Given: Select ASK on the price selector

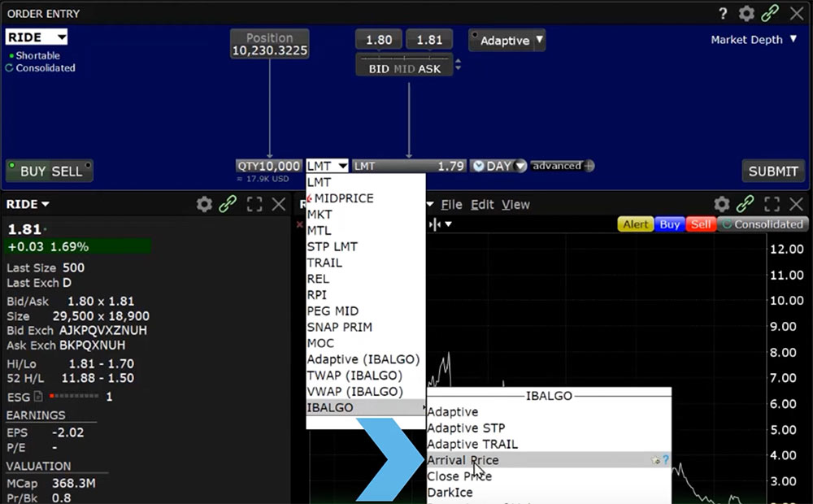Looking at the screenshot, I should pos(429,69).
